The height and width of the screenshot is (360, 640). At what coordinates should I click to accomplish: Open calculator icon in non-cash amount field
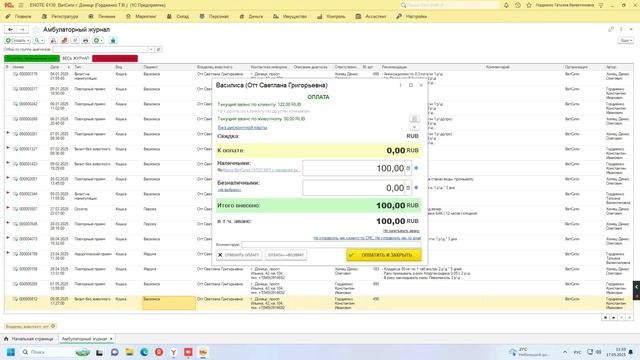pos(408,188)
